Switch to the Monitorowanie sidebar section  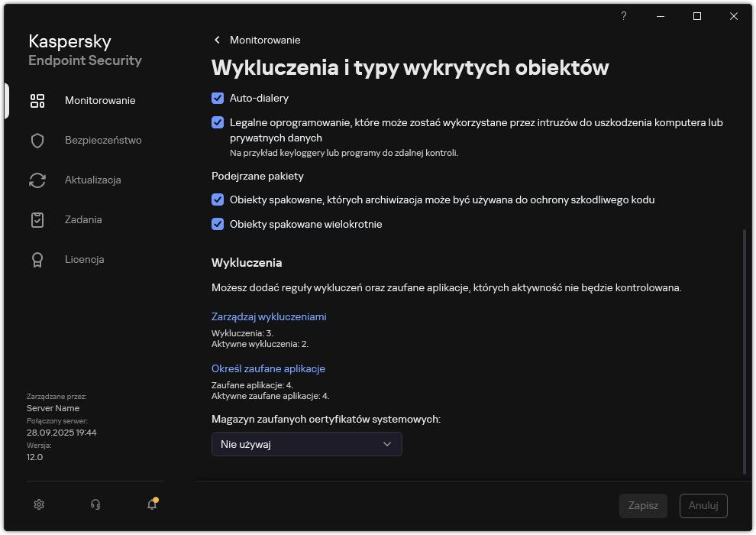click(x=99, y=100)
